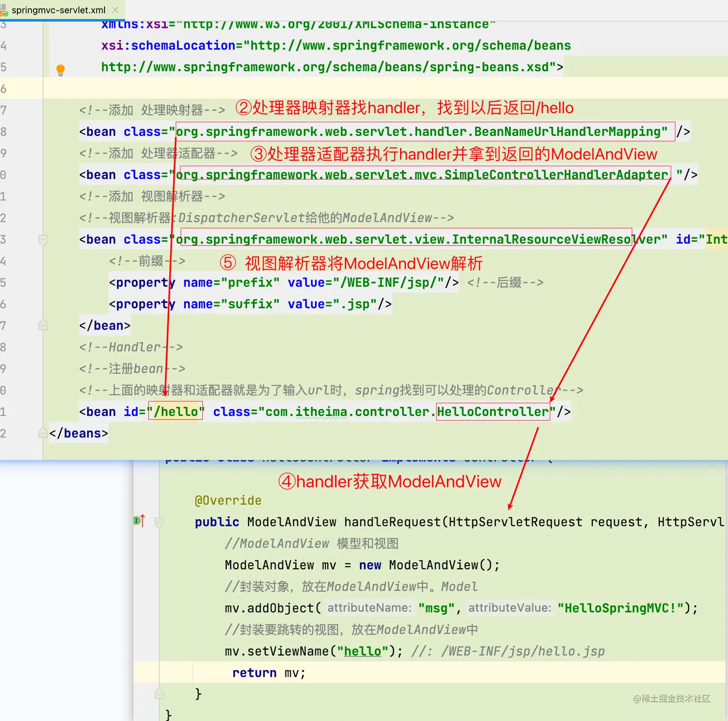Screen dimensions: 728x721
Task: Click the SimpleControllerHandlerAdapter class name
Action: click(556, 175)
